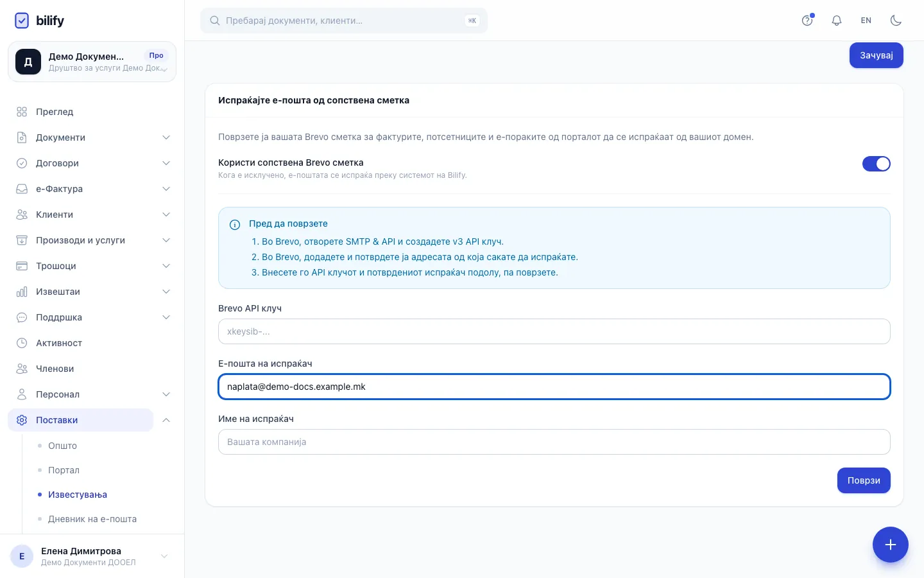The width and height of the screenshot is (924, 578).
Task: Click the Документи file icon
Action: [22, 137]
